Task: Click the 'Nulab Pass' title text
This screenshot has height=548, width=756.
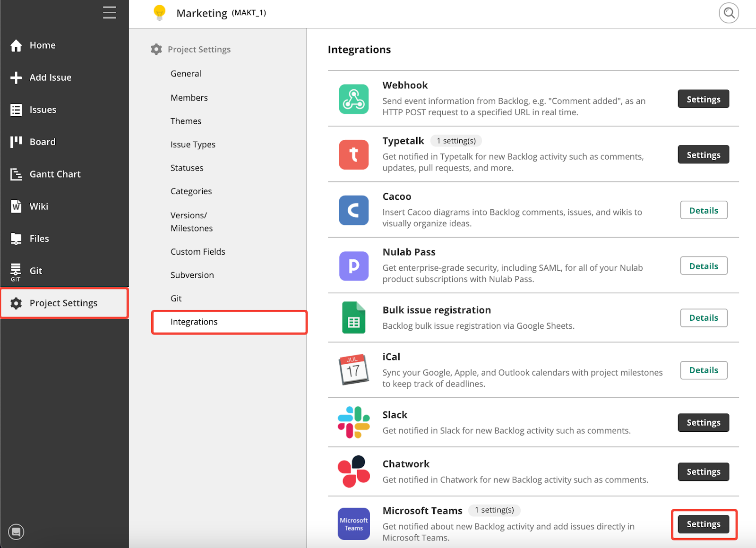Action: coord(409,252)
